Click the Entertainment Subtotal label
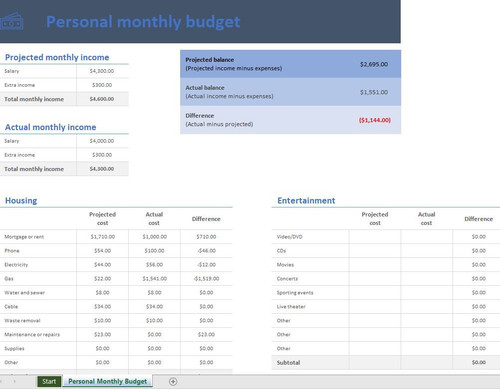 [x=288, y=363]
